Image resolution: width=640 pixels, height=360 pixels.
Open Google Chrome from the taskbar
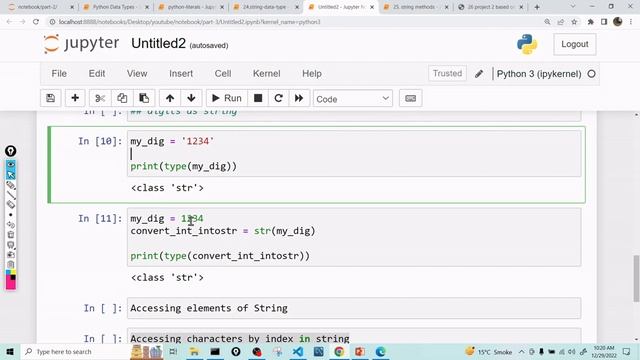point(339,351)
